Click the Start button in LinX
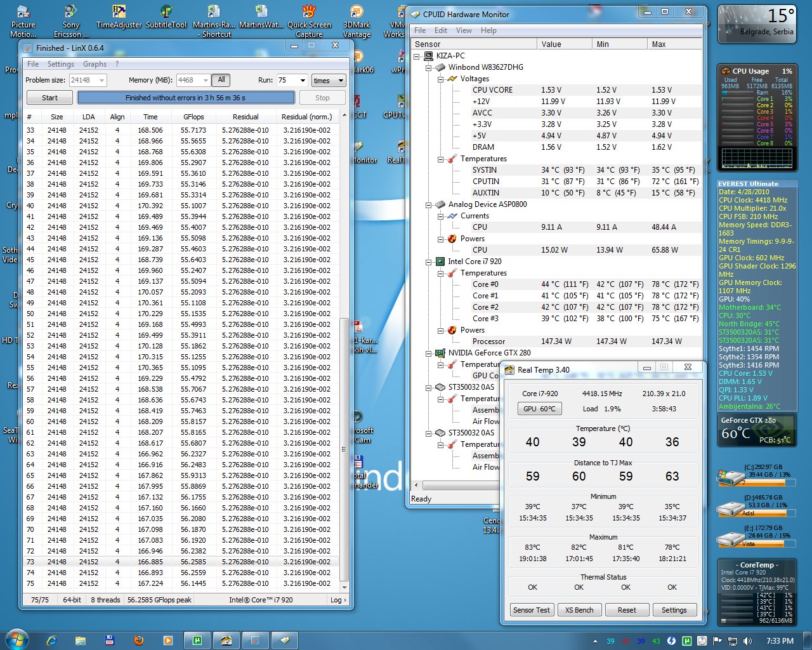The width and height of the screenshot is (812, 650). 49,98
